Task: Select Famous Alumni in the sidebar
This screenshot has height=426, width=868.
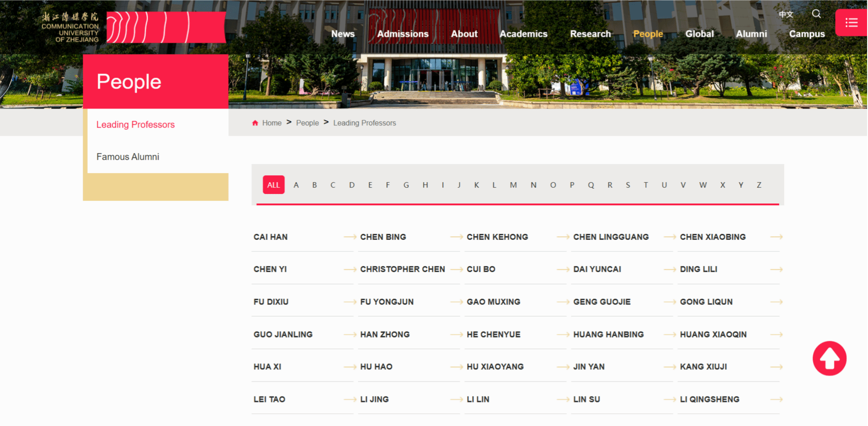Action: click(128, 157)
